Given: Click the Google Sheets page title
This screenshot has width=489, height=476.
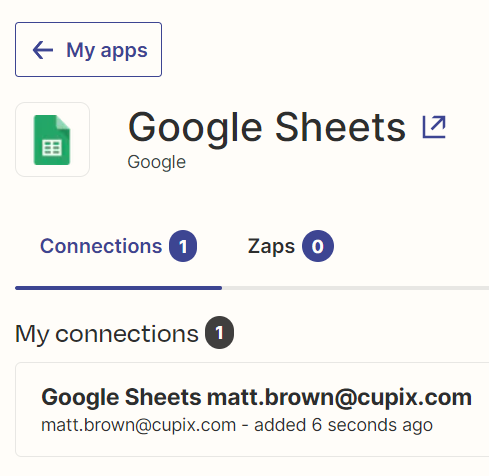Looking at the screenshot, I should tap(267, 127).
